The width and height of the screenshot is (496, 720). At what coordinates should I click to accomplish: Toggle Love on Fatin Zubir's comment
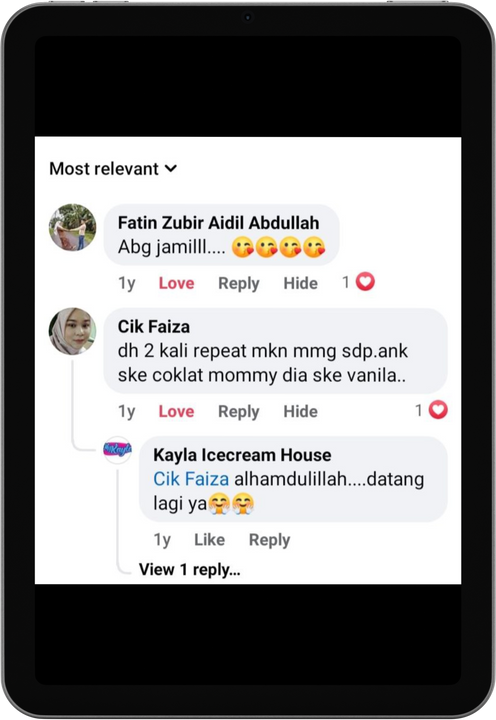coord(176,283)
